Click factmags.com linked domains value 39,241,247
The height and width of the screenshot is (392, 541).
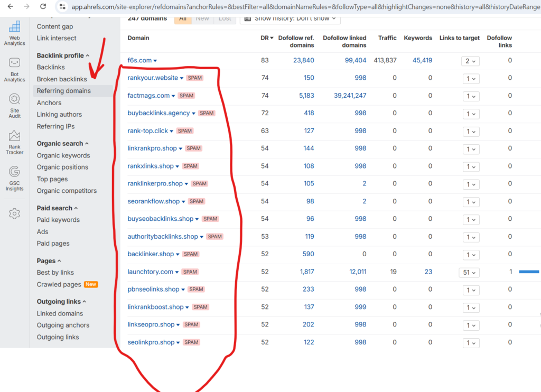(350, 96)
